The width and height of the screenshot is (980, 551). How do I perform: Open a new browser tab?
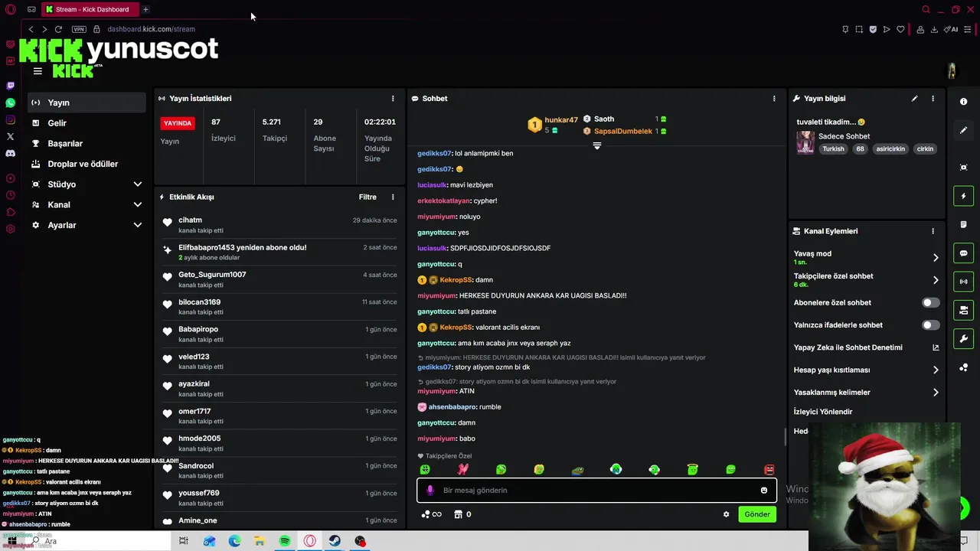145,9
